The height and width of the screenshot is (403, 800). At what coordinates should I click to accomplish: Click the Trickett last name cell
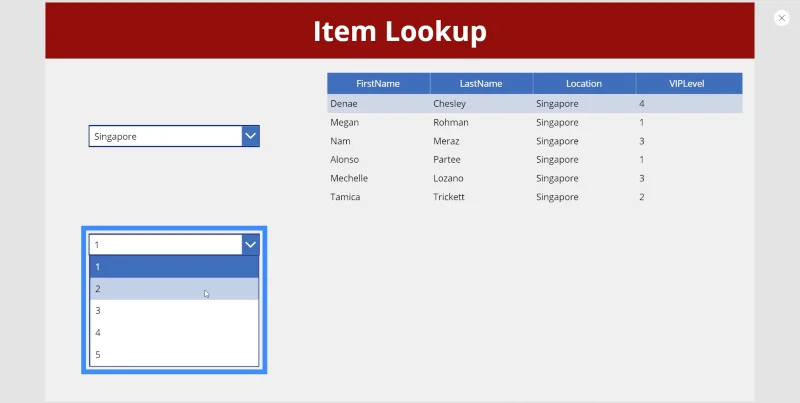(448, 197)
